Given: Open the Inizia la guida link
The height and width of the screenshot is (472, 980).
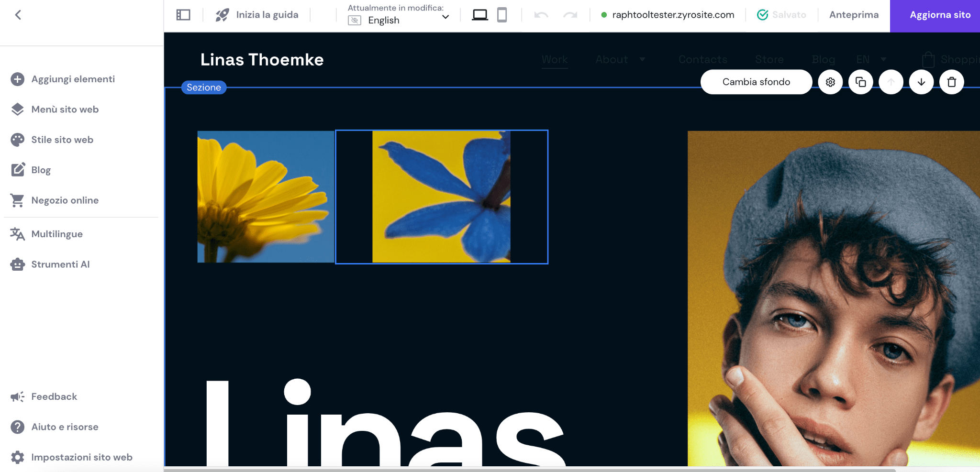Looking at the screenshot, I should 267,15.
